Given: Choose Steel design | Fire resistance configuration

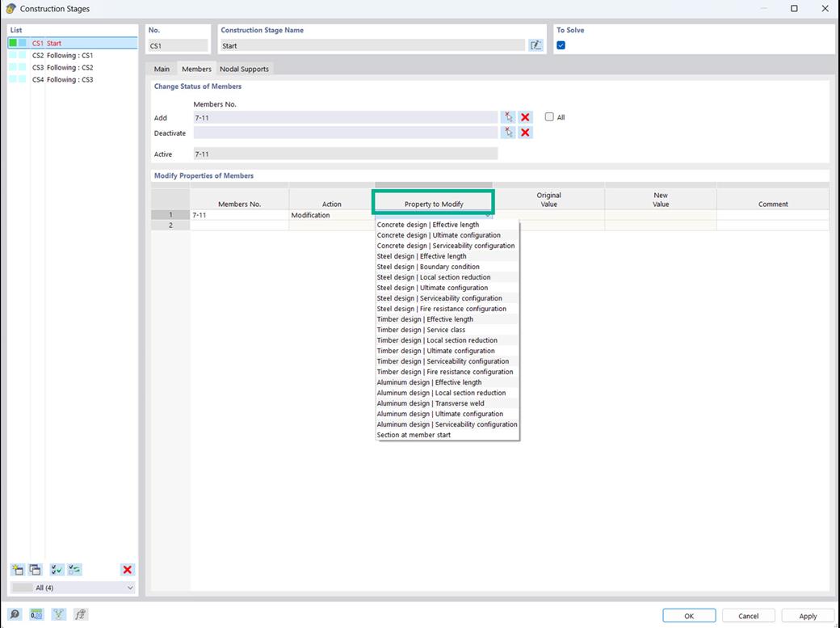Looking at the screenshot, I should [447, 309].
